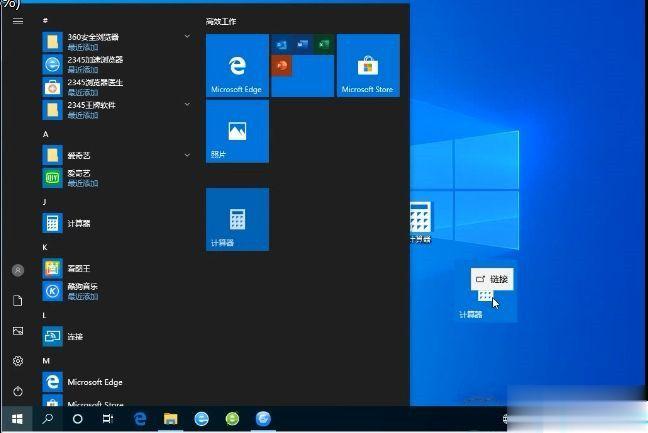Open Settings gear in Start sidebar
The image size is (648, 433).
click(x=18, y=361)
